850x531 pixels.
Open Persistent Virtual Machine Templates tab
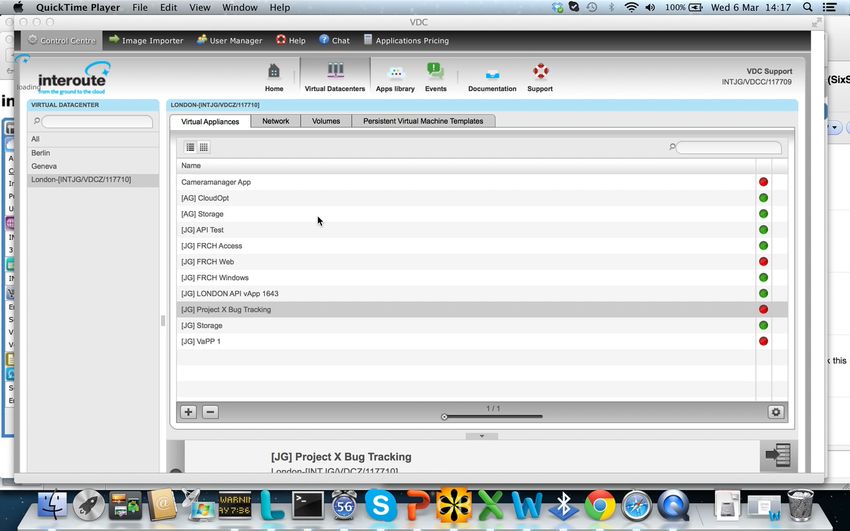tap(423, 121)
